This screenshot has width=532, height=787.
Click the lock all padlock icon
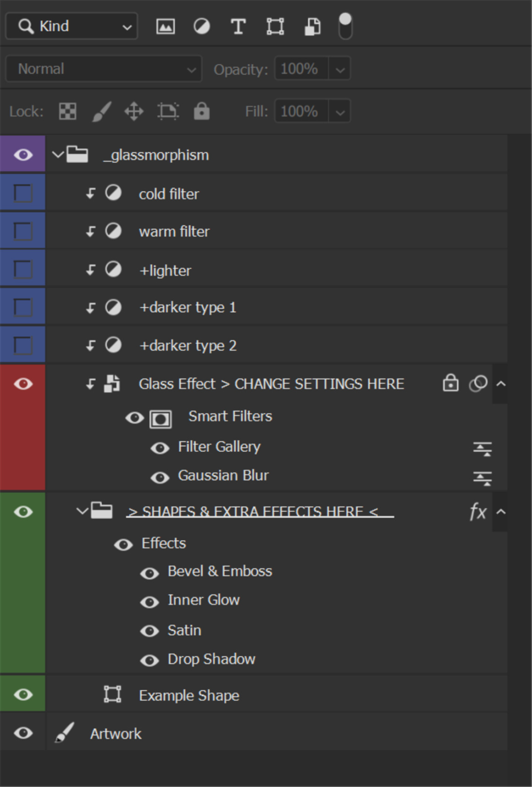[201, 111]
